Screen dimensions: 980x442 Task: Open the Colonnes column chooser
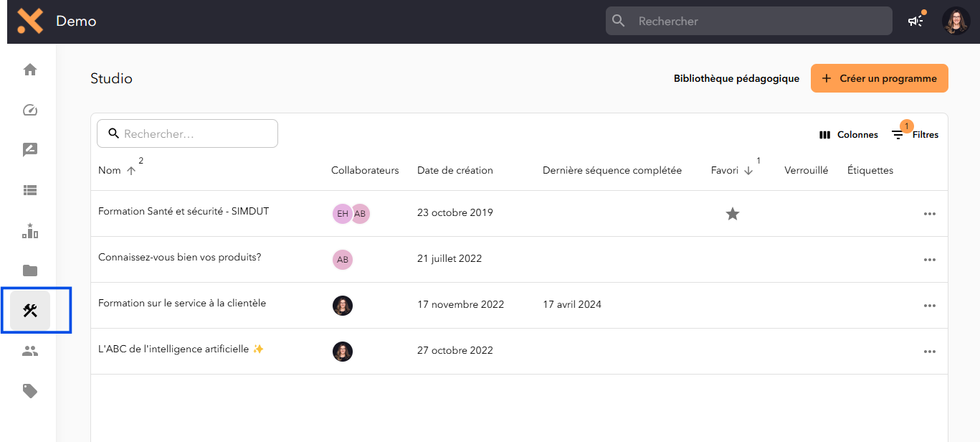coord(849,135)
